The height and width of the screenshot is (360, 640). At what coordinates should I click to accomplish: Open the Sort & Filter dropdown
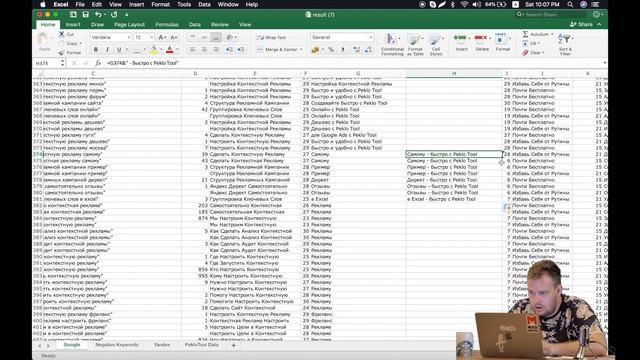click(565, 43)
